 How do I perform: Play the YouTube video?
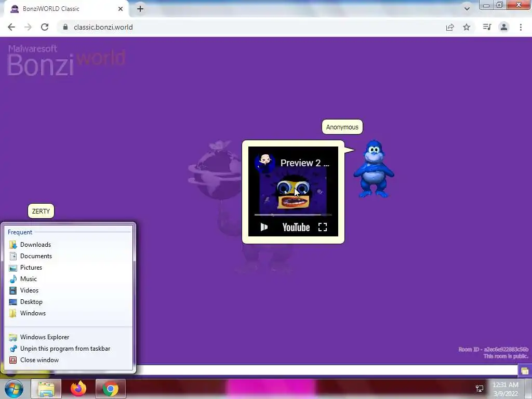point(264,227)
